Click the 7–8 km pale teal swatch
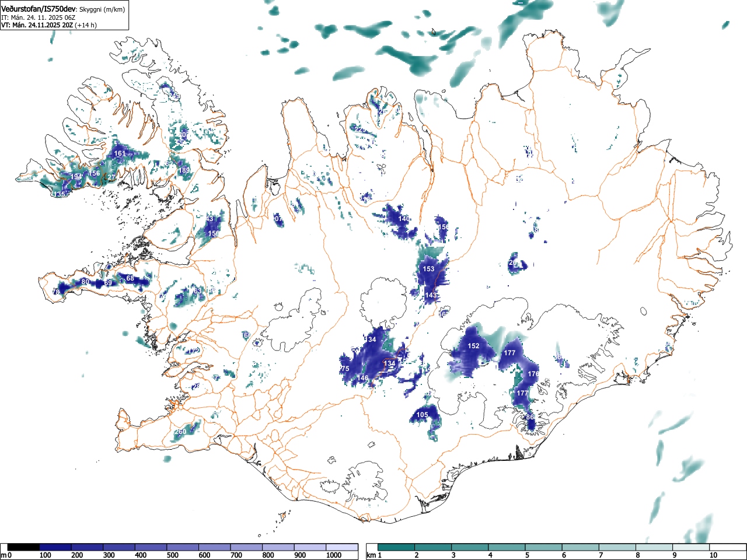Screen dimensions: 747x560 [x=617, y=547]
